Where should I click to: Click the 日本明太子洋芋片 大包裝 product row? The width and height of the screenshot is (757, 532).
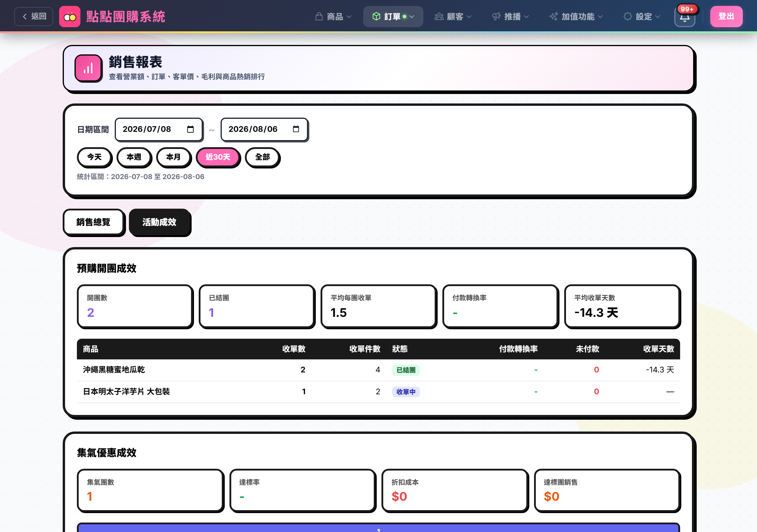tap(378, 392)
